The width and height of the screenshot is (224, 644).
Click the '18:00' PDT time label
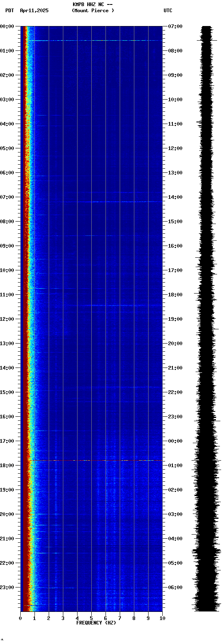7,466
